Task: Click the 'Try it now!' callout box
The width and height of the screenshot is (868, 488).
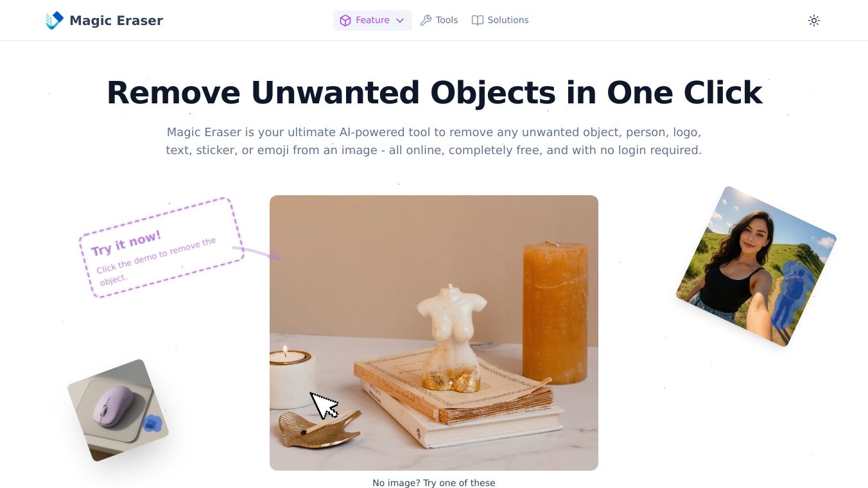Action: coord(161,248)
